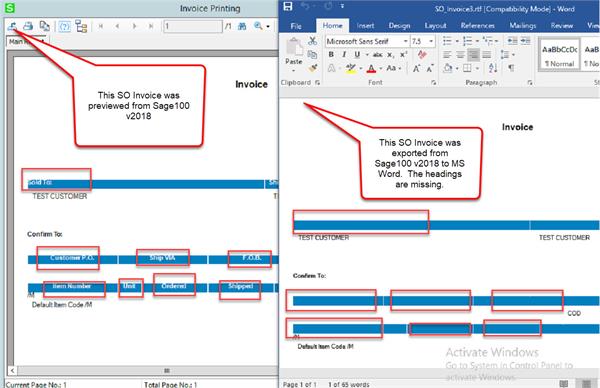Click the Print Report icon in Invoice Printing
This screenshot has height=388, width=600.
tap(28, 26)
